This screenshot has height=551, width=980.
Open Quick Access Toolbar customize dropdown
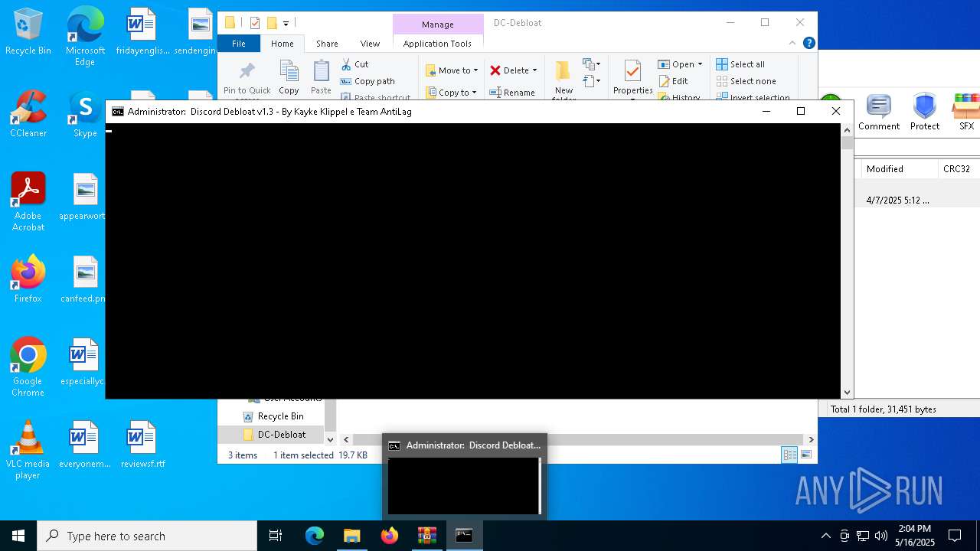coord(286,23)
